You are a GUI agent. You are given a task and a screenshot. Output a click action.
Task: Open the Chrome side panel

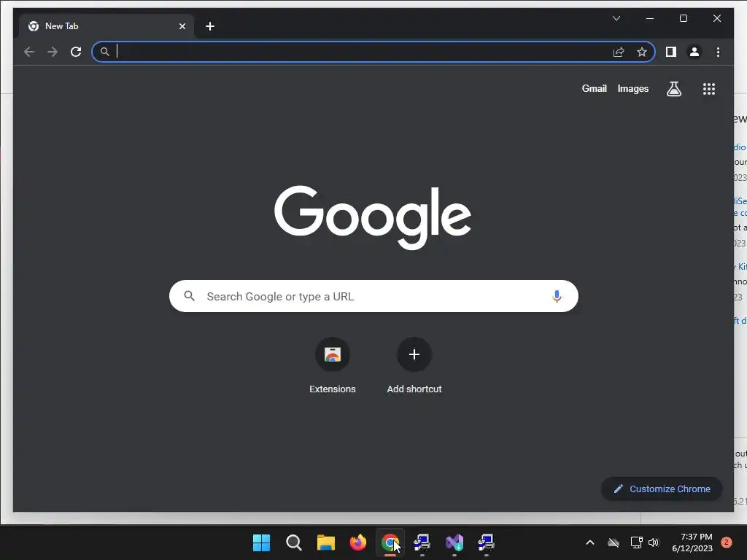point(671,52)
